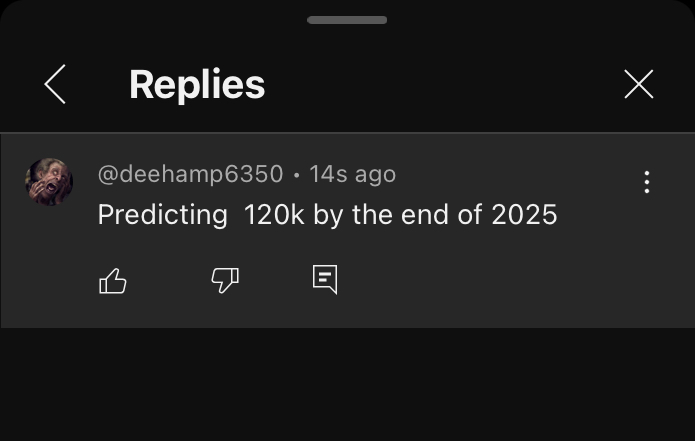695x441 pixels.
Task: Click the Replies header title
Action: [197, 84]
